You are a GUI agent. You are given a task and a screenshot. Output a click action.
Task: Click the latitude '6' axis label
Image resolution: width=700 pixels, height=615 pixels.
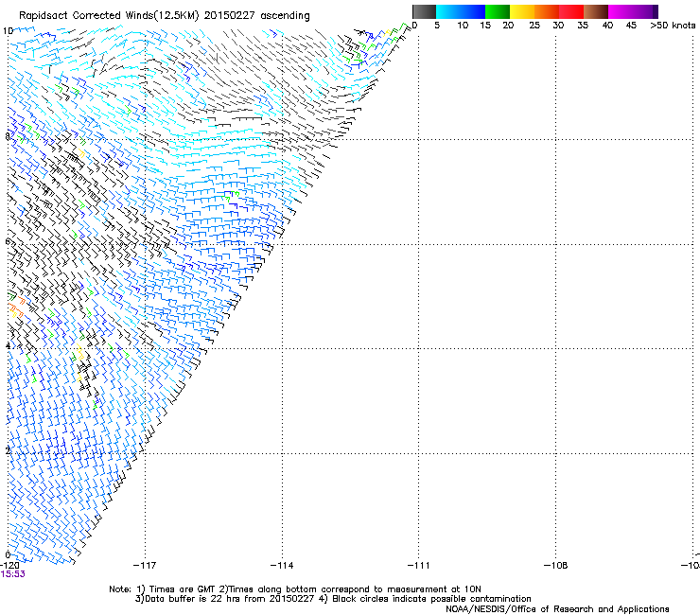click(8, 241)
